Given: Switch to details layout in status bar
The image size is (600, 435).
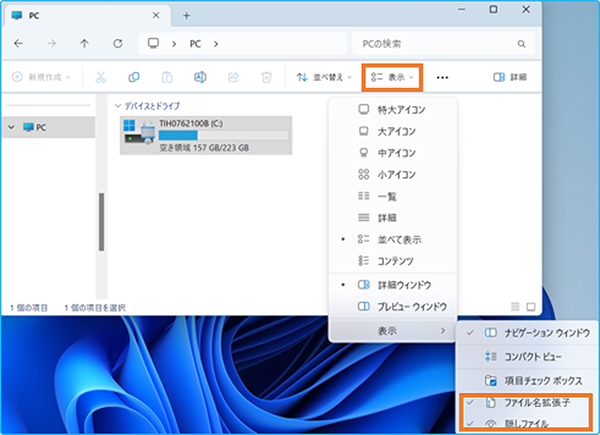Looking at the screenshot, I should [x=515, y=306].
